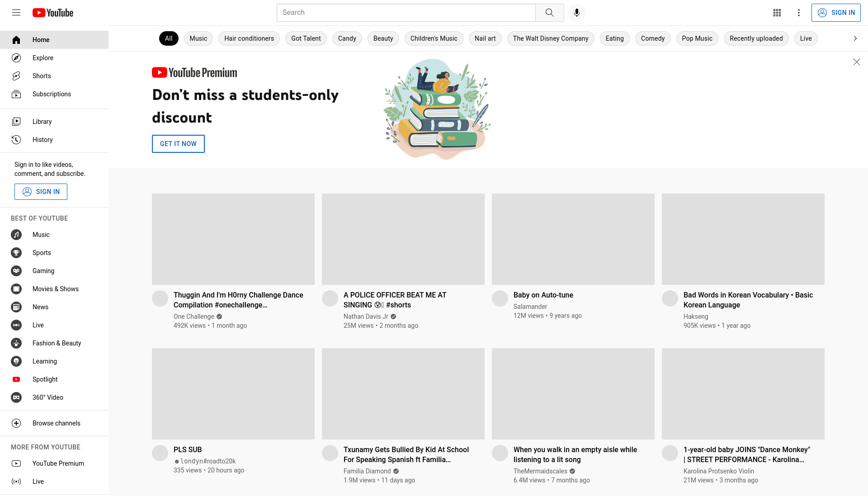
Task: Select the All filter chip
Action: point(169,38)
